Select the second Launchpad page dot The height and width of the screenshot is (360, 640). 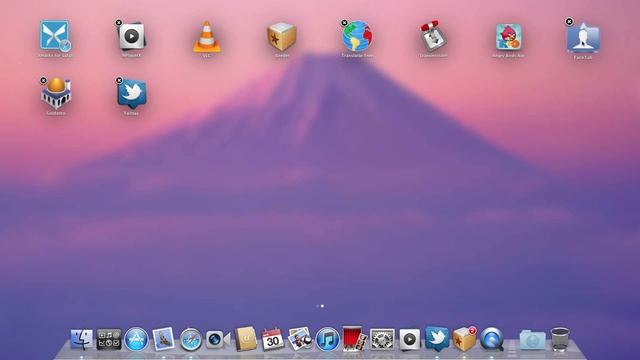coord(322,306)
